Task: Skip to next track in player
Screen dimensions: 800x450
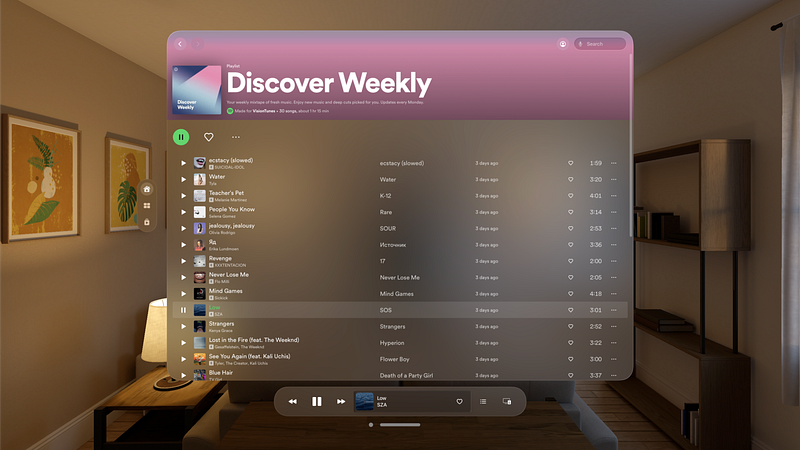Action: (341, 402)
